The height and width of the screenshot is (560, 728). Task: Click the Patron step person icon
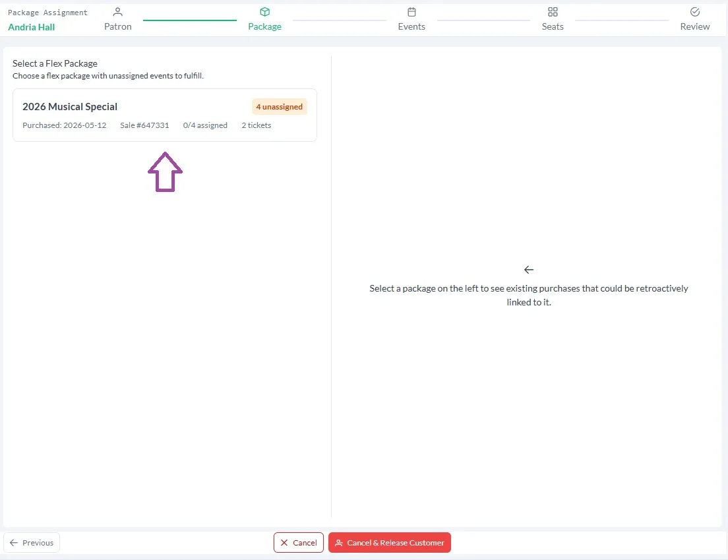pos(118,12)
